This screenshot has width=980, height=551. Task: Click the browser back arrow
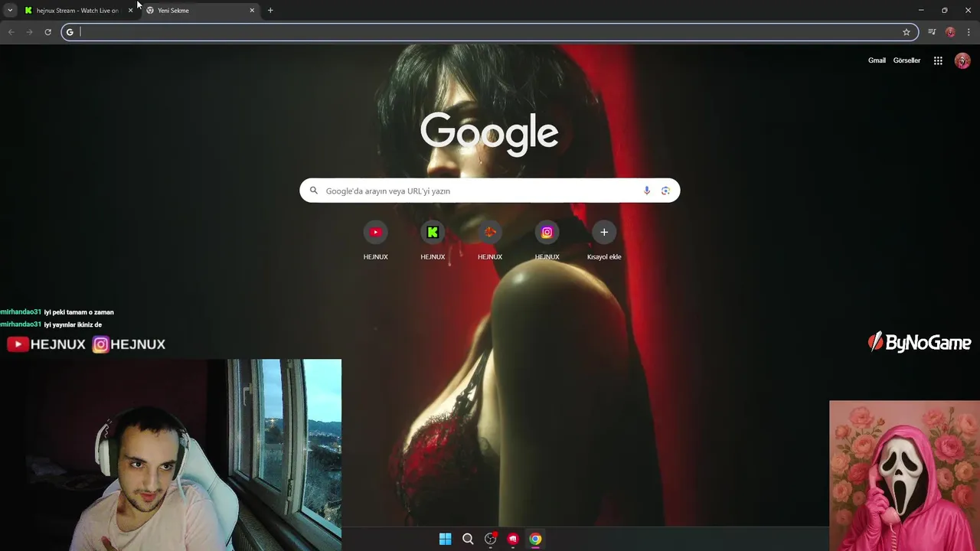click(x=11, y=32)
